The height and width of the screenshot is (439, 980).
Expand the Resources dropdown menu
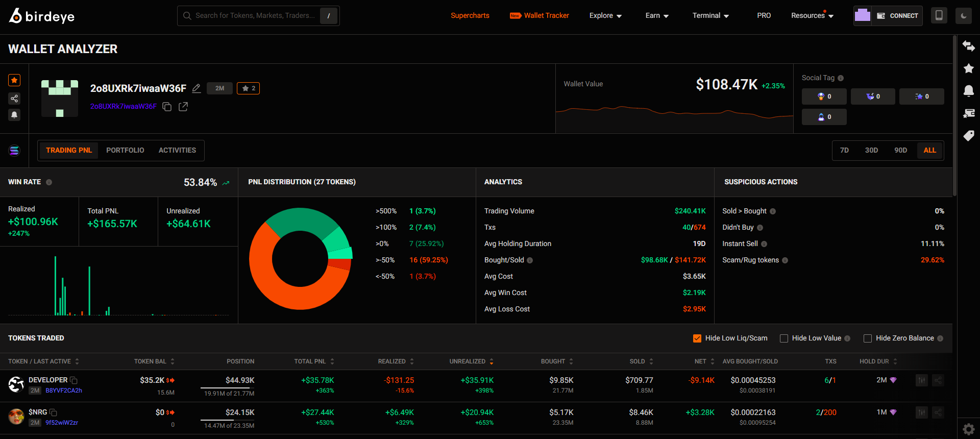[812, 16]
